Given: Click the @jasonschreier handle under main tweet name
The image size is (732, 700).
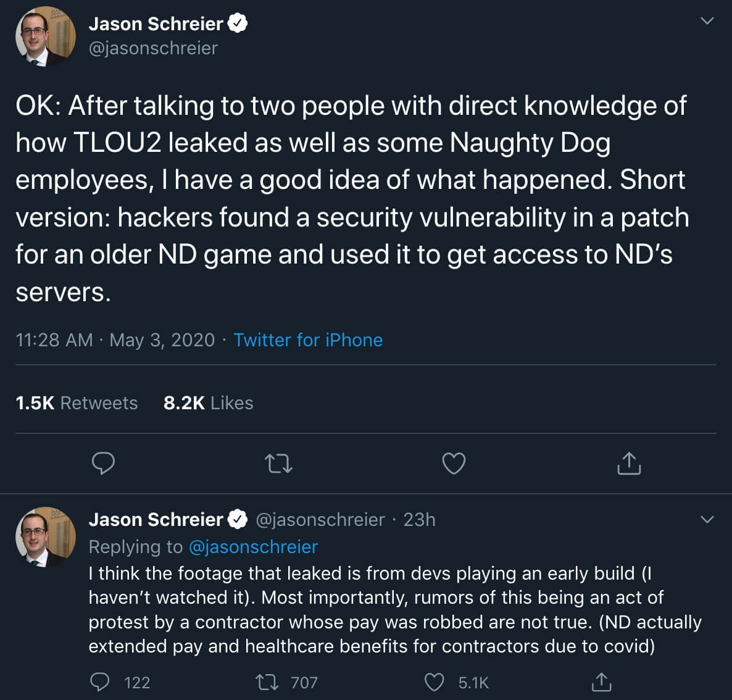Looking at the screenshot, I should [153, 48].
